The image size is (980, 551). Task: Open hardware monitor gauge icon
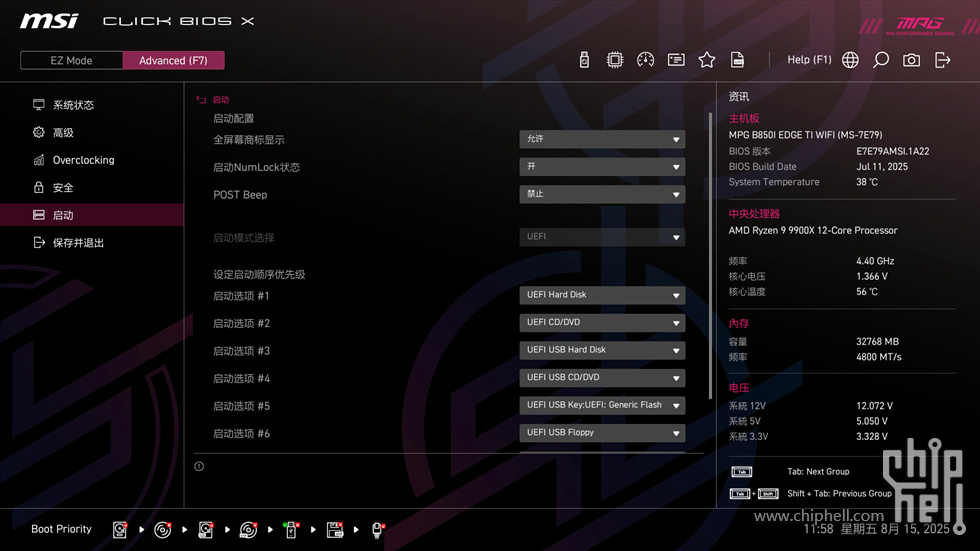click(645, 60)
